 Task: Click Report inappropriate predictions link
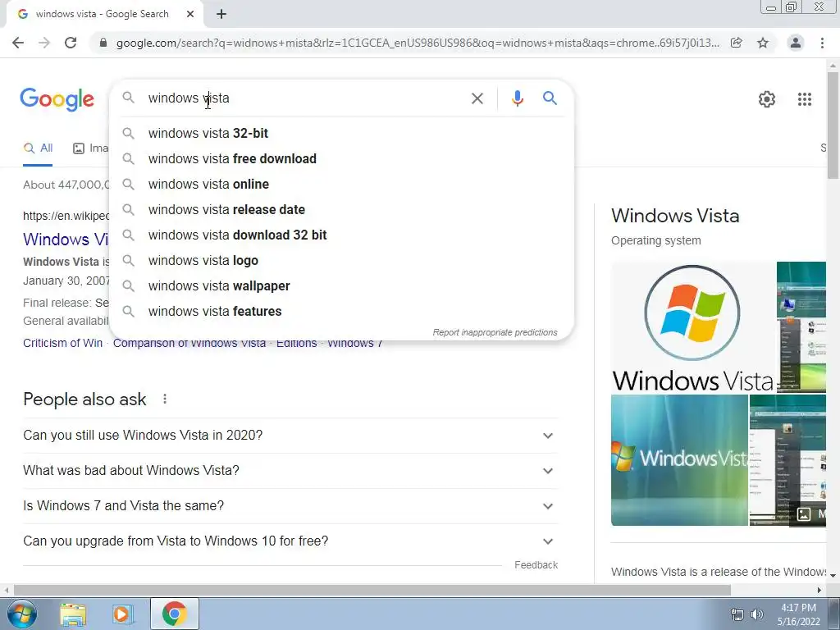[495, 333]
